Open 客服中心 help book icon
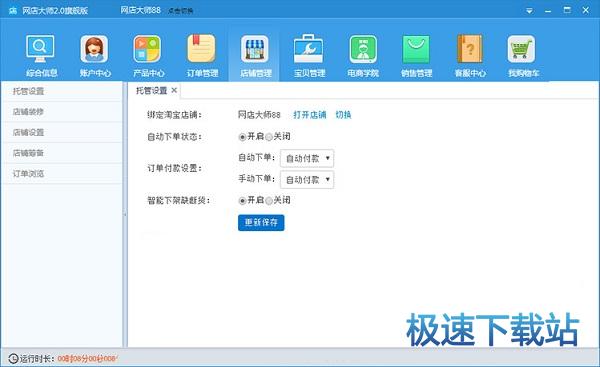 pyautogui.click(x=470, y=49)
